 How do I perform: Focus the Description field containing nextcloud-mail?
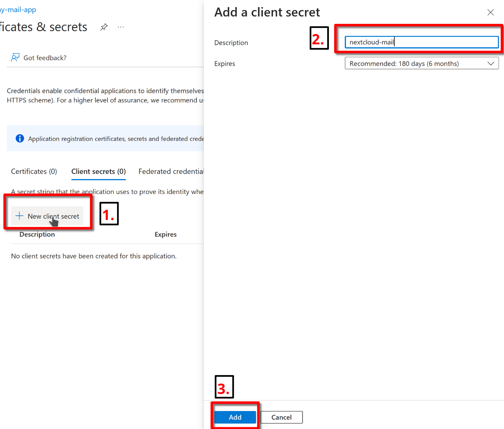pyautogui.click(x=421, y=42)
